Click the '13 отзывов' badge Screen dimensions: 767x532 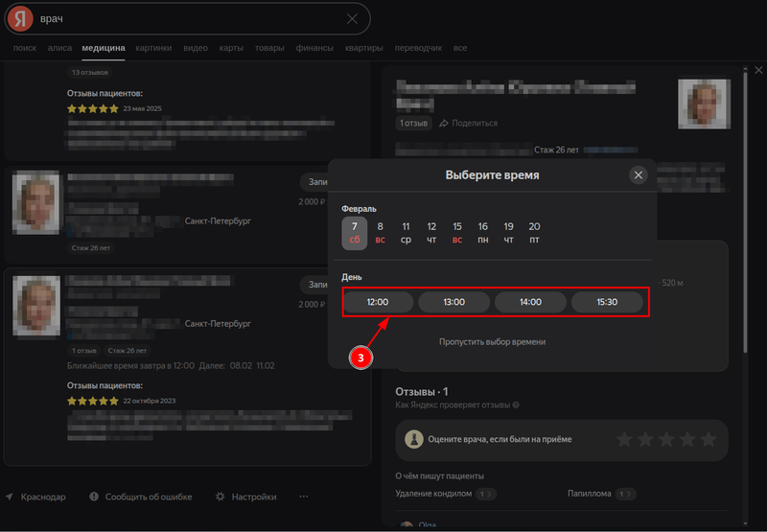tap(90, 72)
